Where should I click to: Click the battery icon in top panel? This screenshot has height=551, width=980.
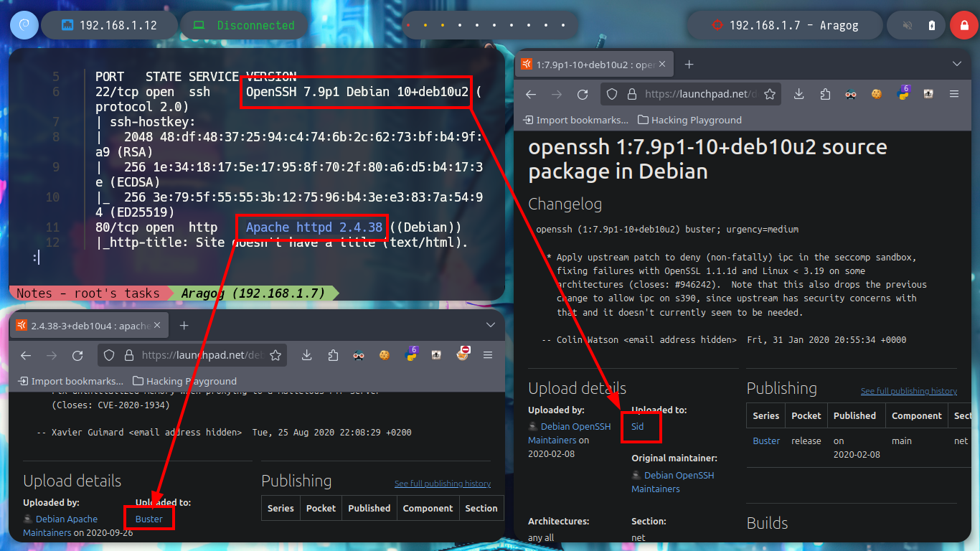tap(932, 26)
